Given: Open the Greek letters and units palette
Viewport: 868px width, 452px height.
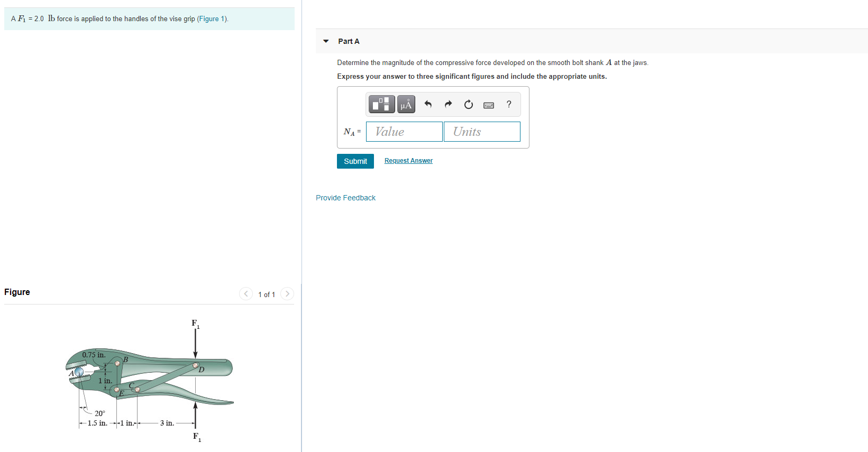Looking at the screenshot, I should (406, 104).
